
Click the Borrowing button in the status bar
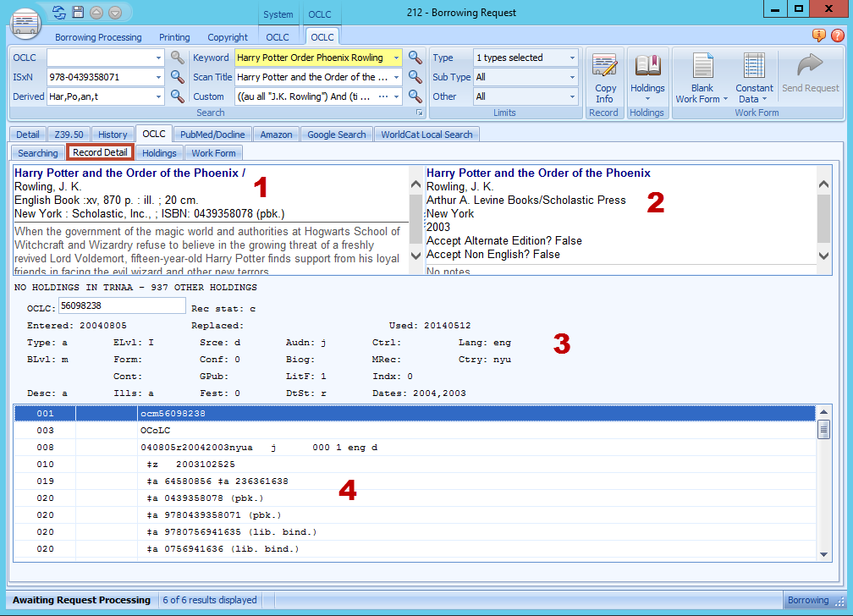(811, 600)
